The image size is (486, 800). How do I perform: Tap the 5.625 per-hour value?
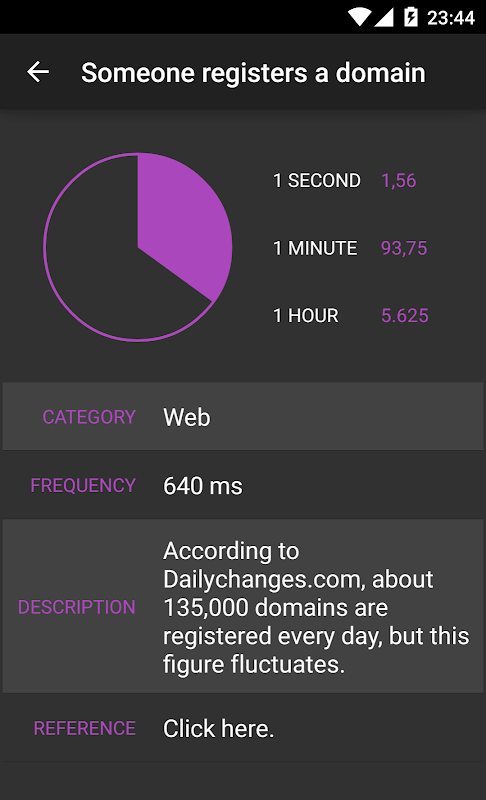[x=405, y=316]
